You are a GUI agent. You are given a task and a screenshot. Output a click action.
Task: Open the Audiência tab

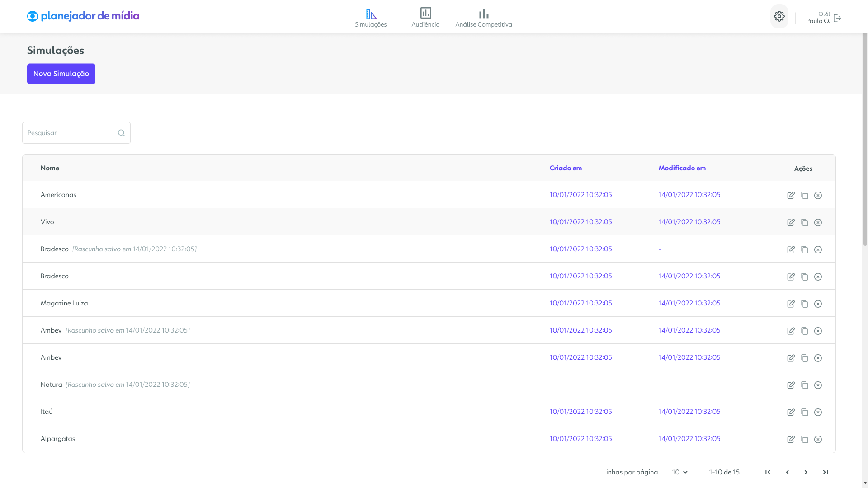425,18
